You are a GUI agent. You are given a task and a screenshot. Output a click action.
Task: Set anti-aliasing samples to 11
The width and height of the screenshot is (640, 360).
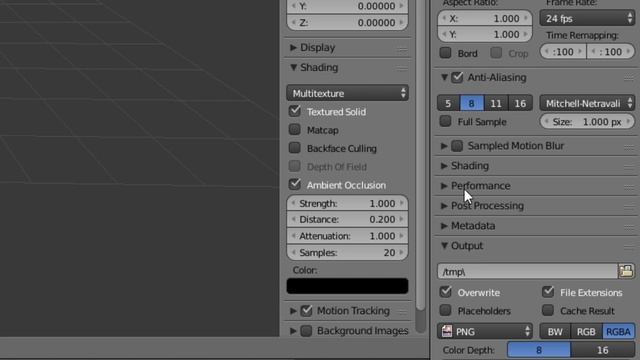pos(496,103)
